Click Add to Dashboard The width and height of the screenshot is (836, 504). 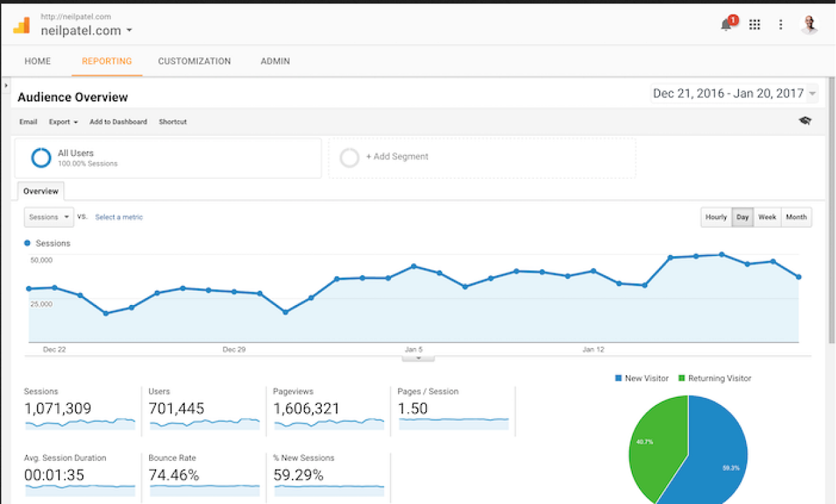pos(118,122)
